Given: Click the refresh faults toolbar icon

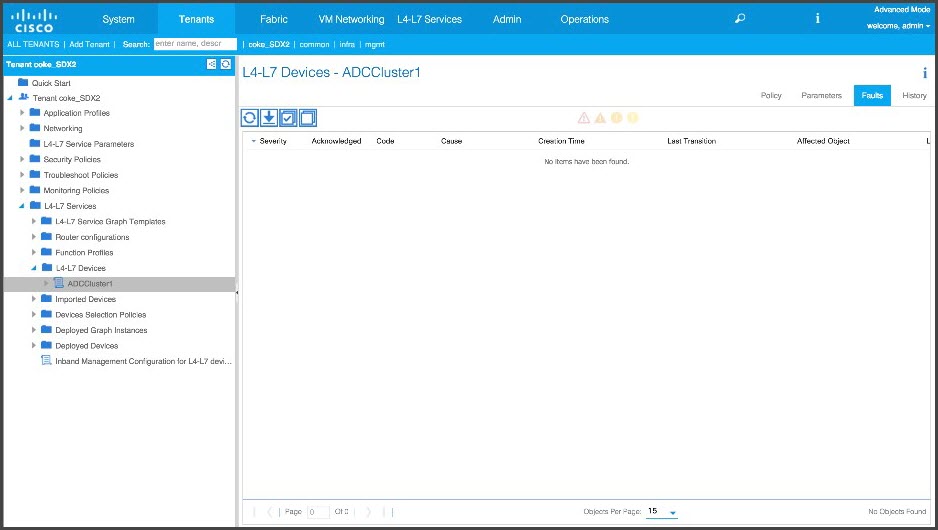Looking at the screenshot, I should [250, 118].
